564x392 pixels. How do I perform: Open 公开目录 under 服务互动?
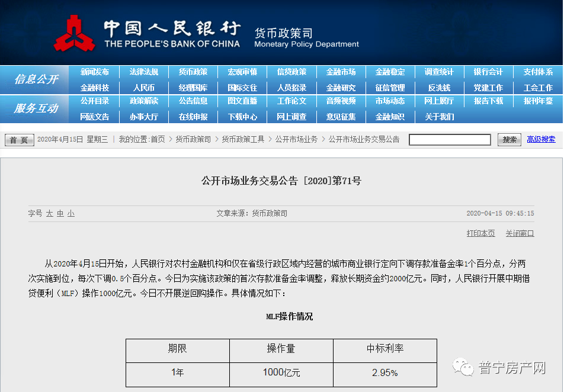click(x=95, y=101)
